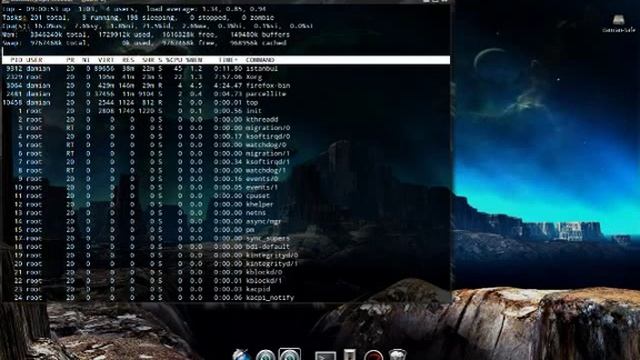Viewport: 640px width, 360px height.
Task: Launch the dark red round dock icon
Action: coord(373,355)
